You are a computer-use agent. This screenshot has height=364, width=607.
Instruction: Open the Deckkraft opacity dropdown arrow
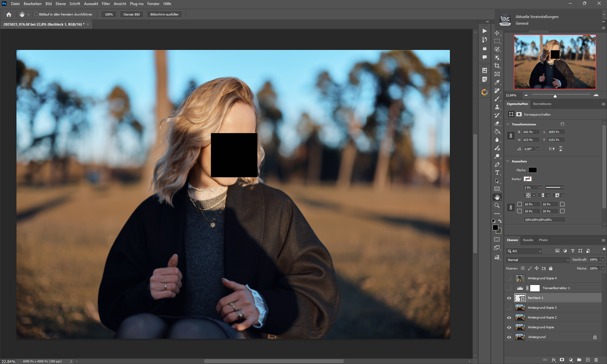[603, 260]
